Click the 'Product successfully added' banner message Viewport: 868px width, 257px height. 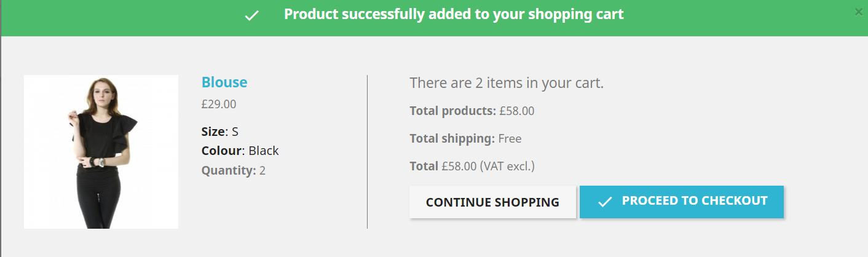(454, 14)
